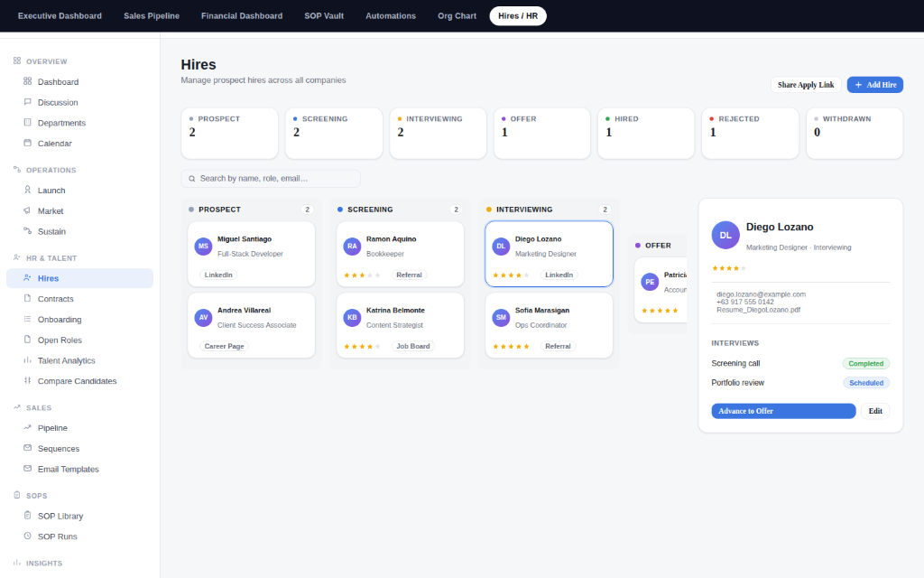Filter by the Hired stat card
The image size is (924, 578).
tap(646, 134)
